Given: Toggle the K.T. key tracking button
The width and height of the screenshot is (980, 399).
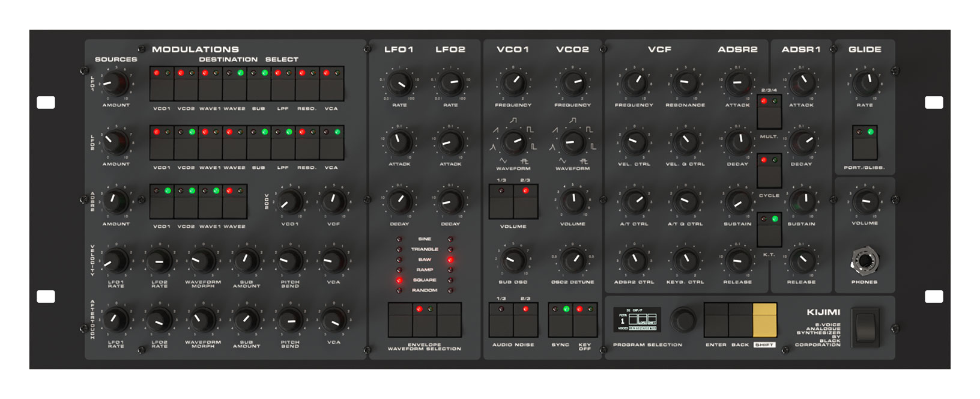Looking at the screenshot, I should [x=769, y=230].
